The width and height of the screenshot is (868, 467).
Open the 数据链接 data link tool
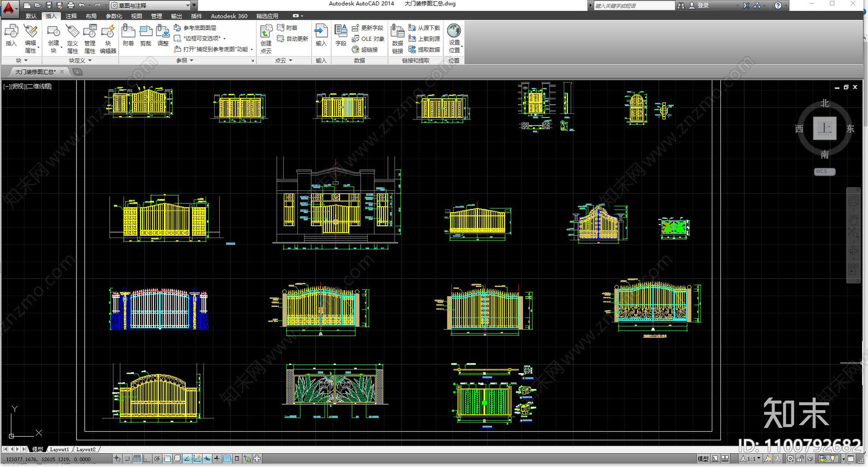pyautogui.click(x=398, y=39)
